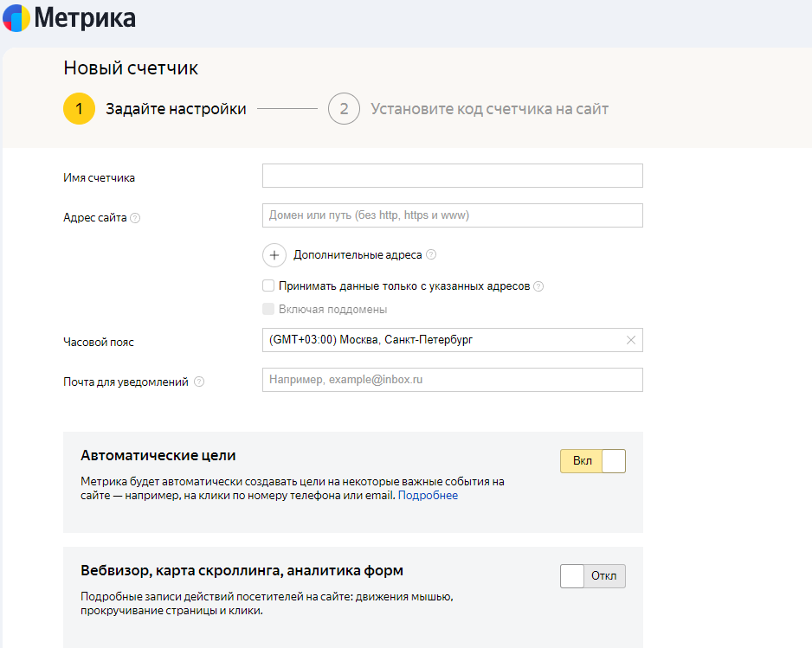This screenshot has height=648, width=812.
Task: Open help icon beside Дополнительные адреса
Action: (431, 255)
